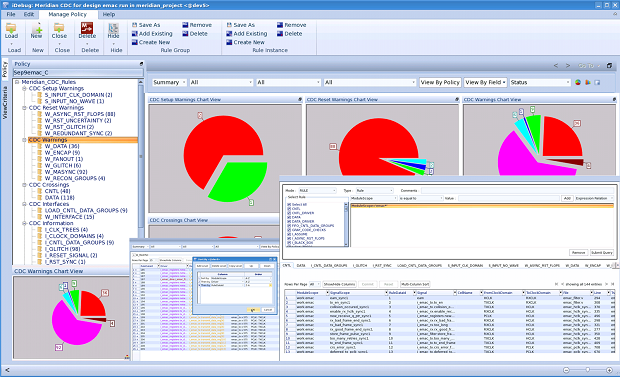This screenshot has height=377, width=620.
Task: Collapse the CDC Crossings tree node
Action: (25, 185)
